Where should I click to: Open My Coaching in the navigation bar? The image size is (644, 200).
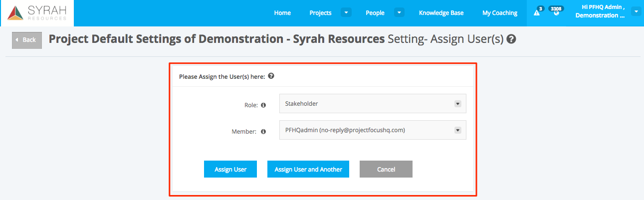tap(500, 13)
